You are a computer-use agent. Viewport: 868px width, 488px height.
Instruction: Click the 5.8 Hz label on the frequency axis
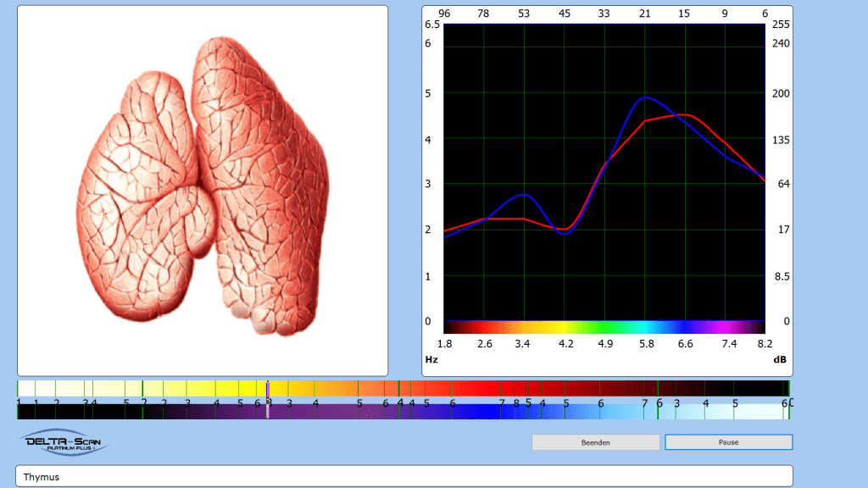[x=647, y=344]
